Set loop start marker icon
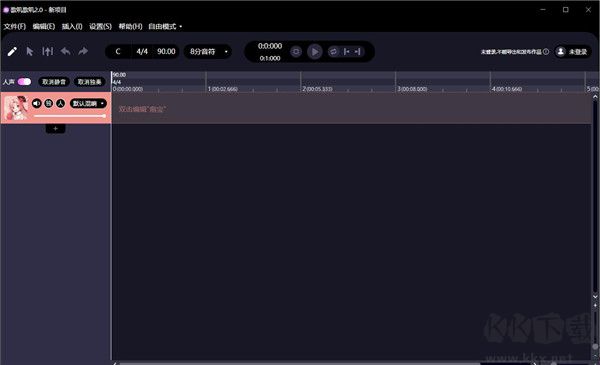The image size is (600, 365). pyautogui.click(x=346, y=52)
